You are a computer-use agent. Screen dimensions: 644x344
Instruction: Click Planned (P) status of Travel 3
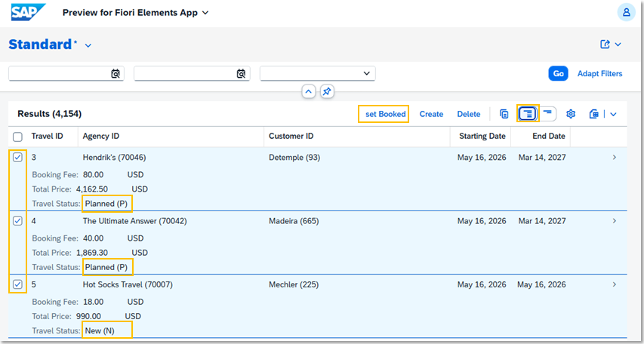106,204
